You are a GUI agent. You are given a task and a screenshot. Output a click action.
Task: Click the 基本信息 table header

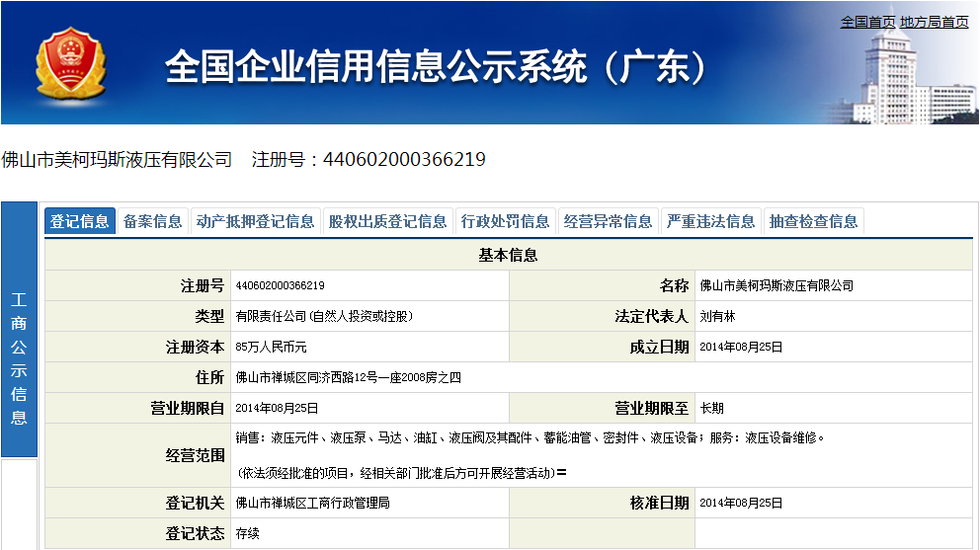click(x=508, y=256)
